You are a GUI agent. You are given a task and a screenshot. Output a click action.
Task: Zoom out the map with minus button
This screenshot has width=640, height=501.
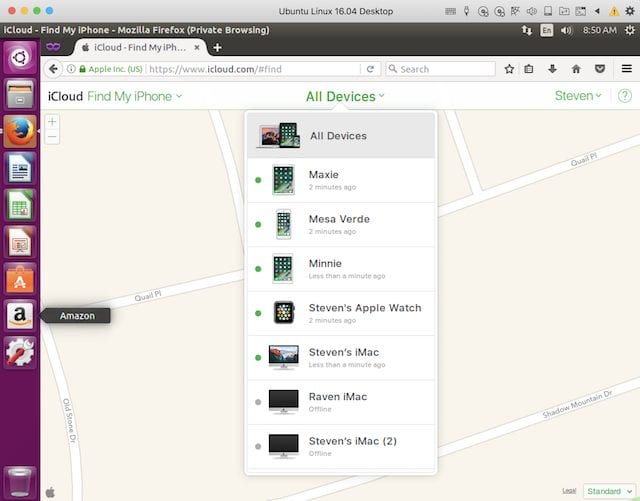pos(52,137)
